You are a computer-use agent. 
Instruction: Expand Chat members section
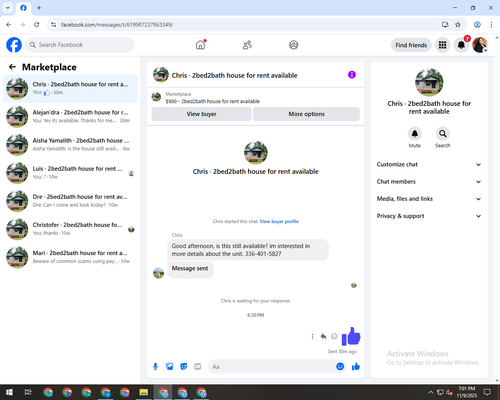coord(429,182)
